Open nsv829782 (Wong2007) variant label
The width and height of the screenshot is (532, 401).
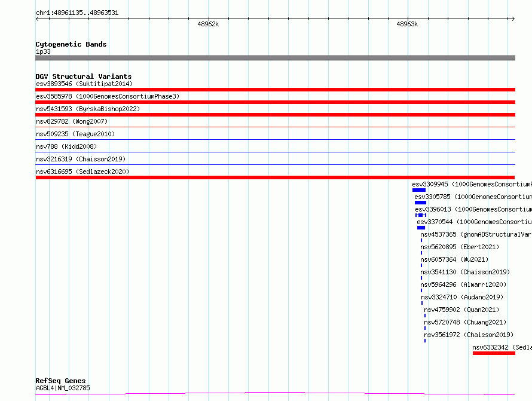point(72,121)
